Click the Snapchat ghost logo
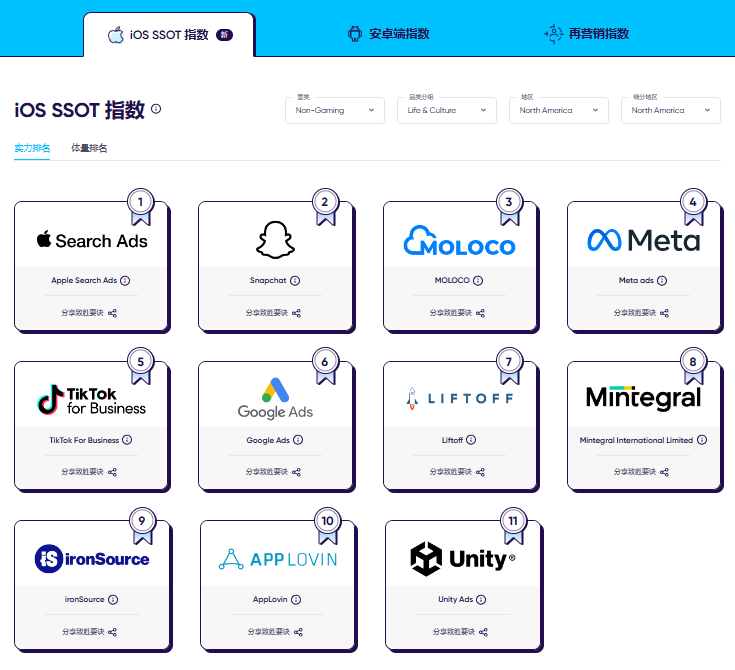 275,240
